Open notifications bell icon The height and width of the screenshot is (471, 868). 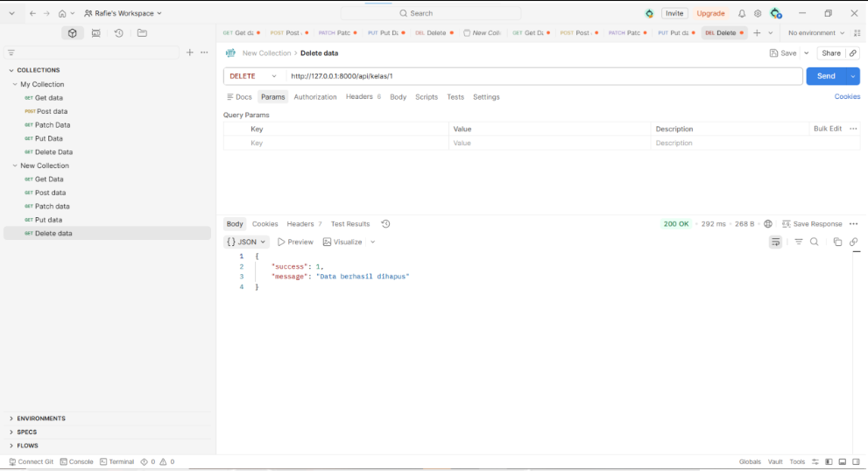742,13
